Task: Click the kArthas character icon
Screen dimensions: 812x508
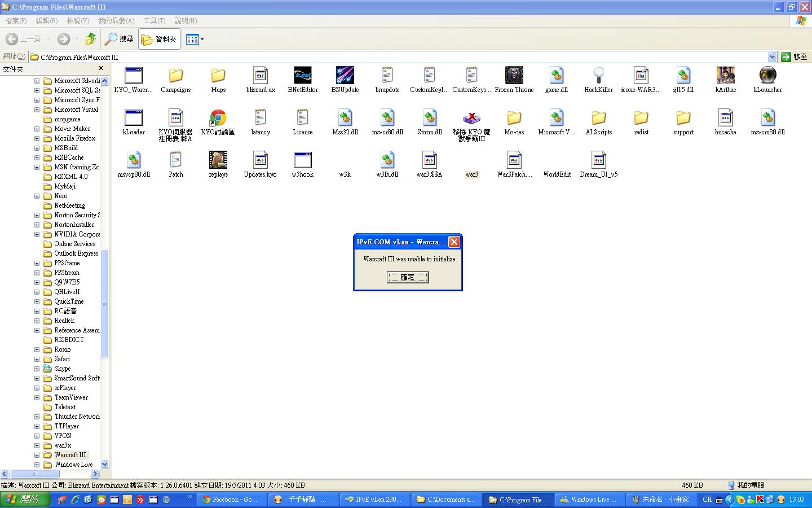Action: pyautogui.click(x=725, y=76)
